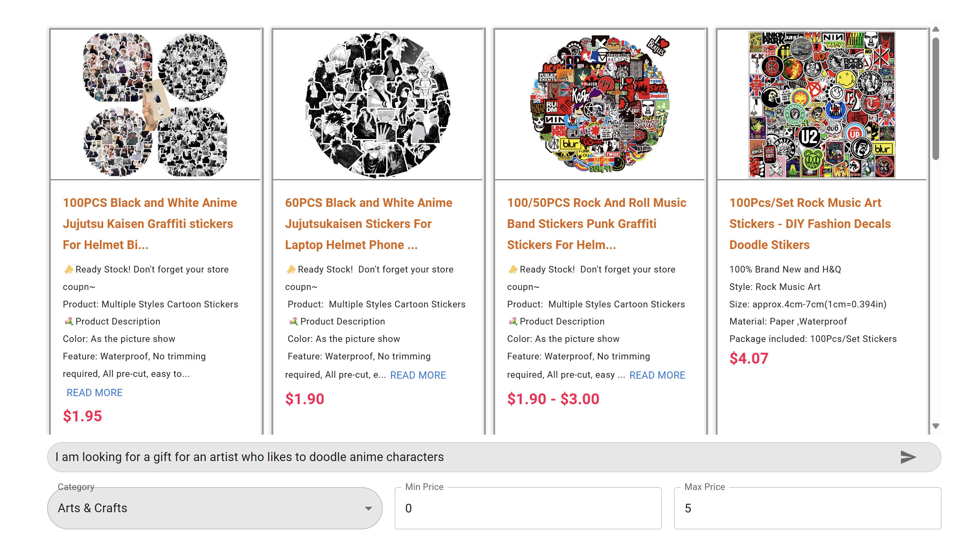Click the rock band round sticker collage image
980x554 pixels.
(599, 105)
